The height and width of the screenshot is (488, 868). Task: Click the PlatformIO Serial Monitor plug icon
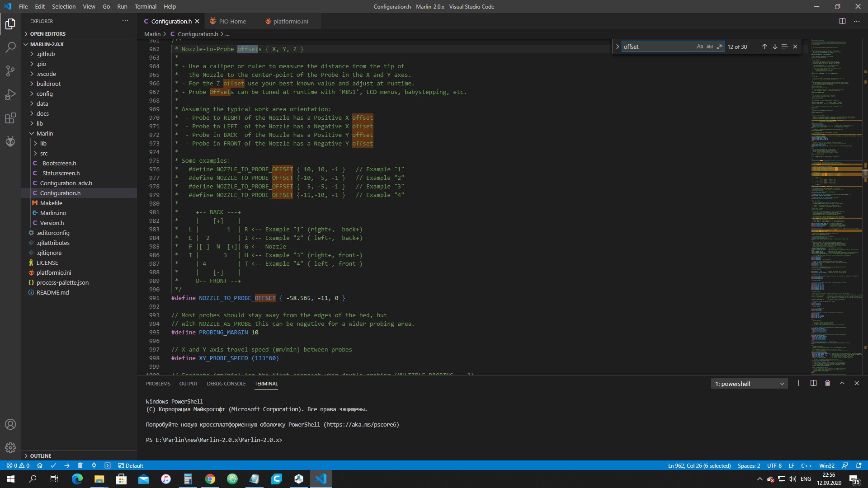click(x=94, y=465)
